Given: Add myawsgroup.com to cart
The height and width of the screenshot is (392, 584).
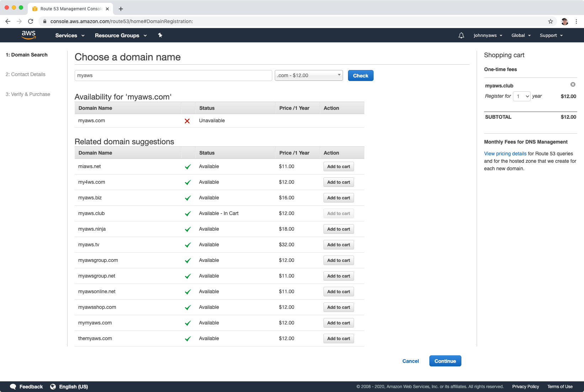Looking at the screenshot, I should tap(339, 261).
